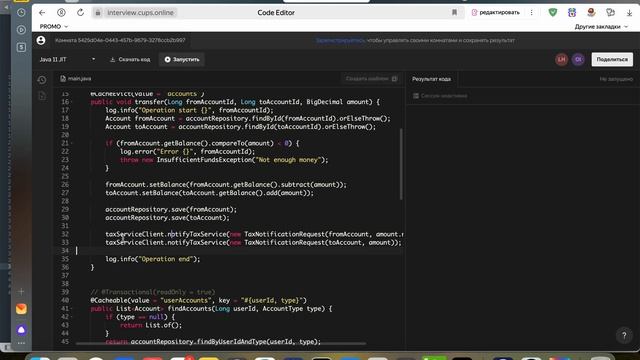The image size is (640, 360).
Task: Select the main.java file tab
Action: pyautogui.click(x=76, y=79)
